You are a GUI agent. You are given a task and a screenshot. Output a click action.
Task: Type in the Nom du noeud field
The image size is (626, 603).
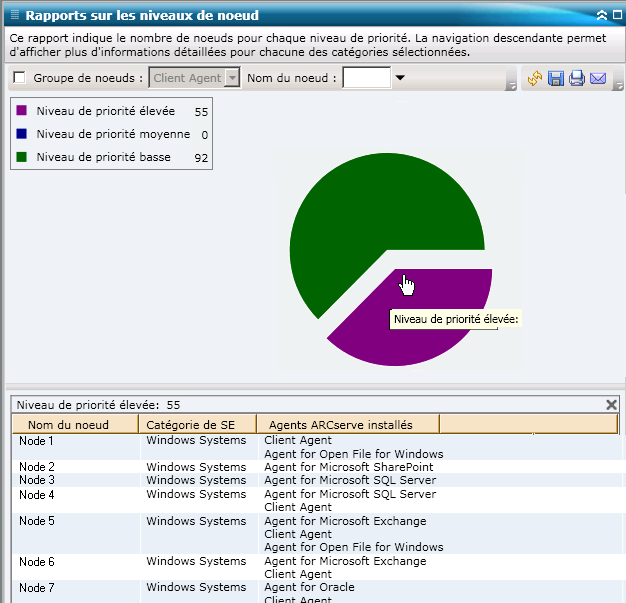click(366, 78)
